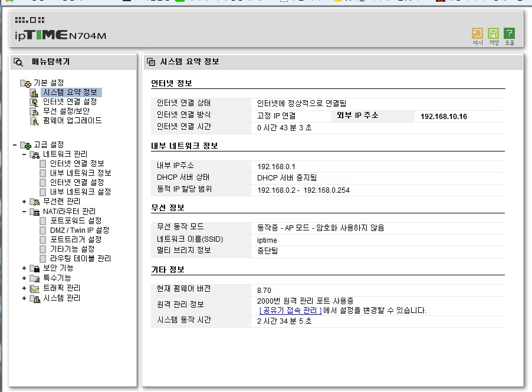Expand the 특수기능 branch
This screenshot has height=392, width=532.
[24, 278]
